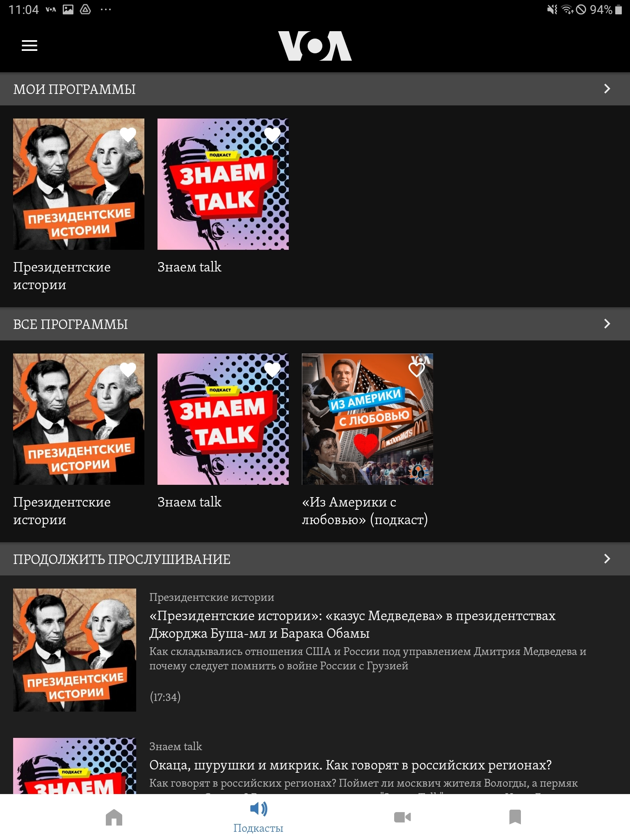Expand the Мои программы section arrow
The width and height of the screenshot is (630, 840).
click(x=607, y=89)
